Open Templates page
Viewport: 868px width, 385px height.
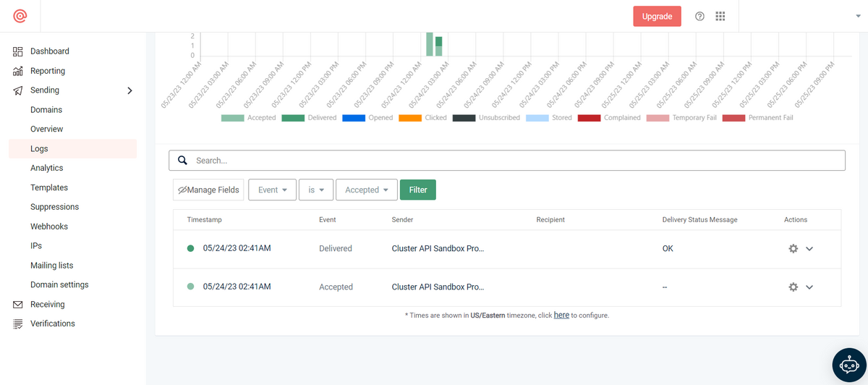point(49,187)
